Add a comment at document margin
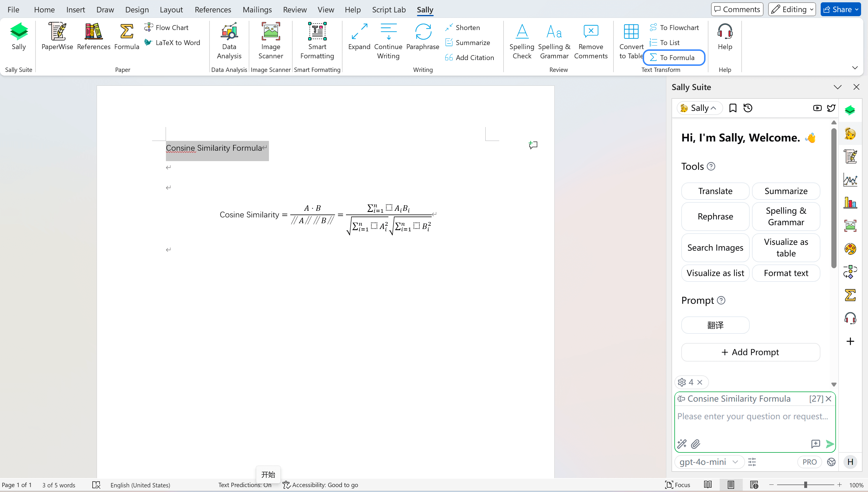This screenshot has height=492, width=868. 533,145
